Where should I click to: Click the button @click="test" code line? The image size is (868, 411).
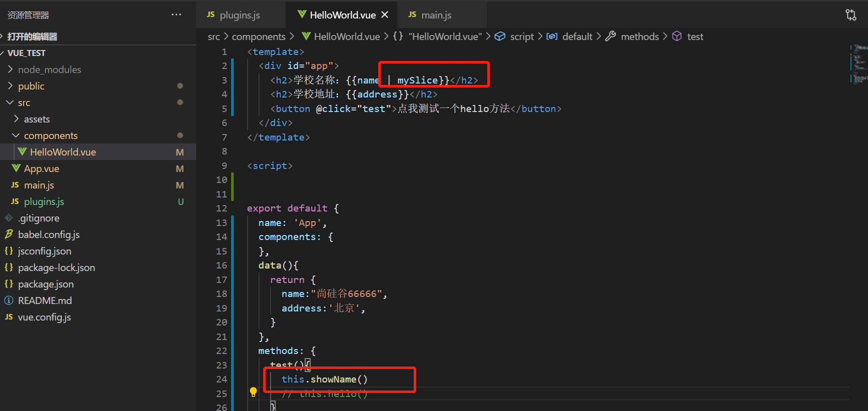pos(416,108)
